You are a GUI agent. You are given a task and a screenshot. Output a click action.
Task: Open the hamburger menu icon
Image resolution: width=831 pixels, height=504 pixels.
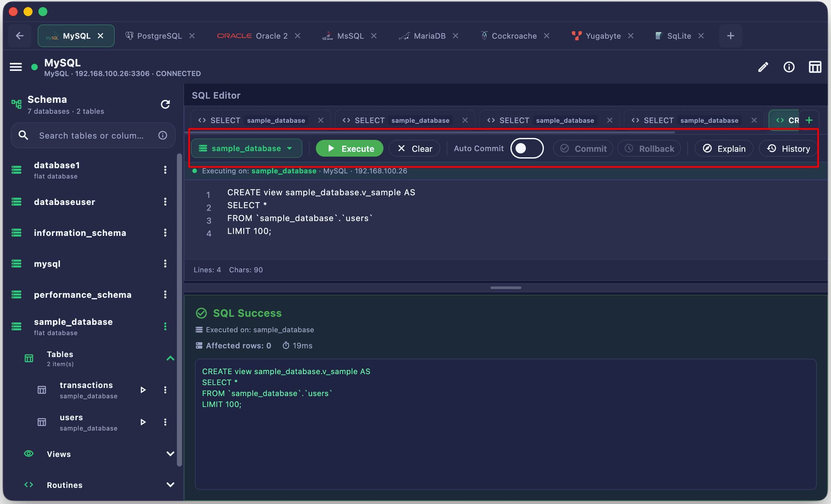point(16,67)
